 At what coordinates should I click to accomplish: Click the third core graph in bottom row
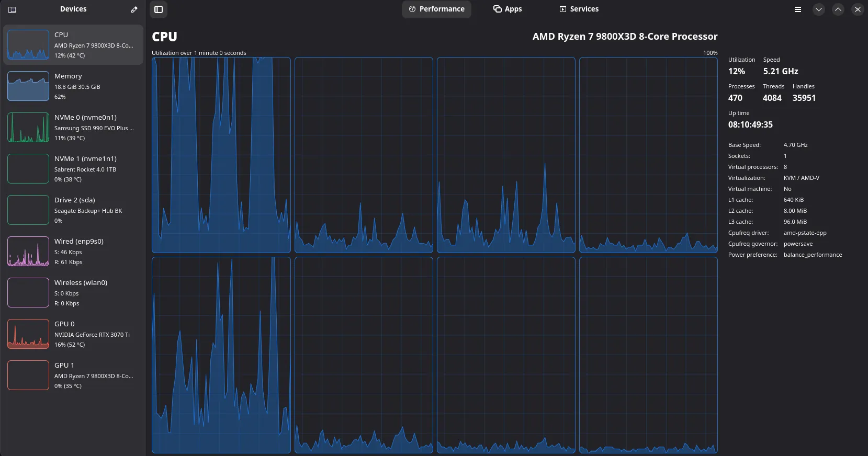[506, 355]
